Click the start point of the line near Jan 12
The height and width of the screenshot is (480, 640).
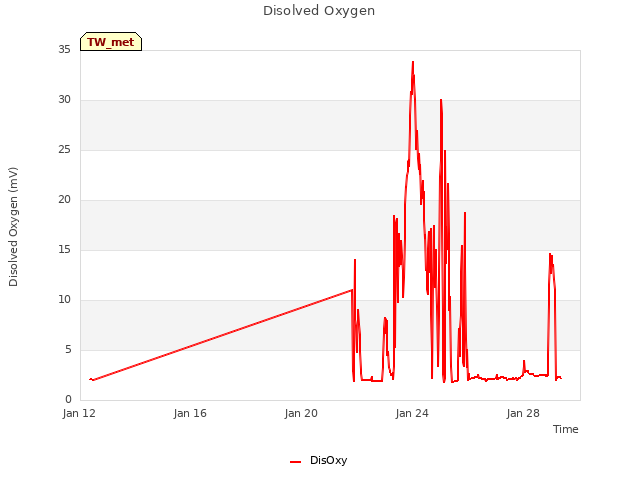[90, 379]
